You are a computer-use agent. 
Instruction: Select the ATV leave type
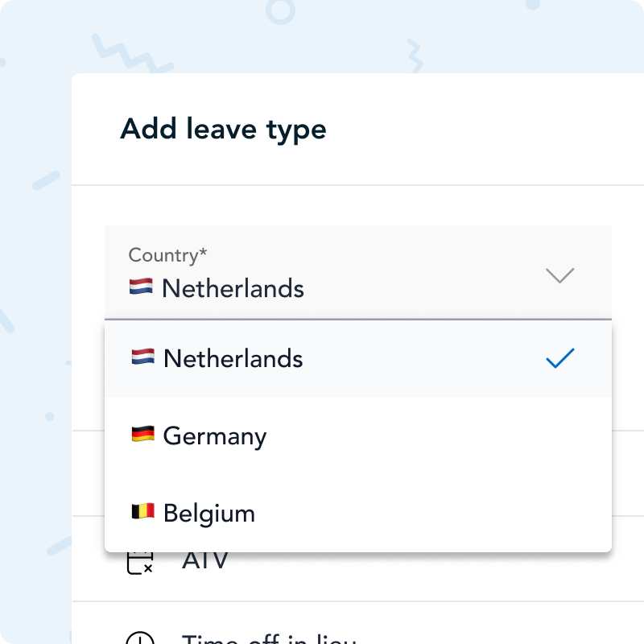pyautogui.click(x=204, y=559)
